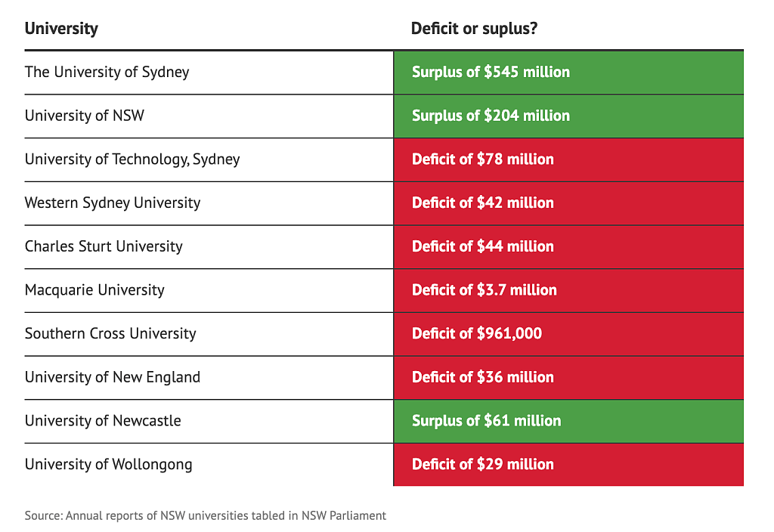Select The University of Sydney row label
Screen dimensions: 774x532
point(107,72)
